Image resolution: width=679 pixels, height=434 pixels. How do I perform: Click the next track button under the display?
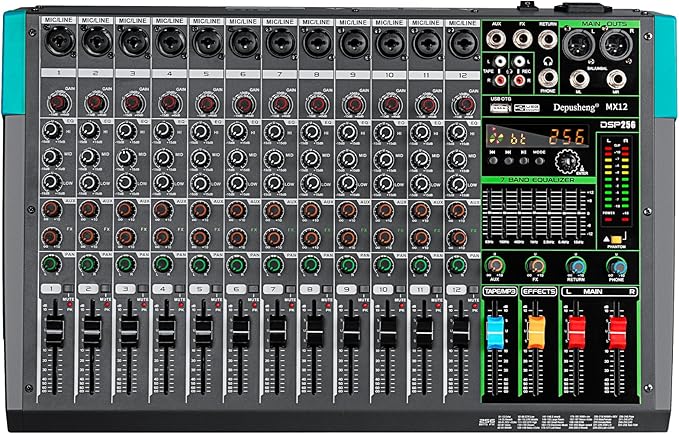[x=508, y=161]
